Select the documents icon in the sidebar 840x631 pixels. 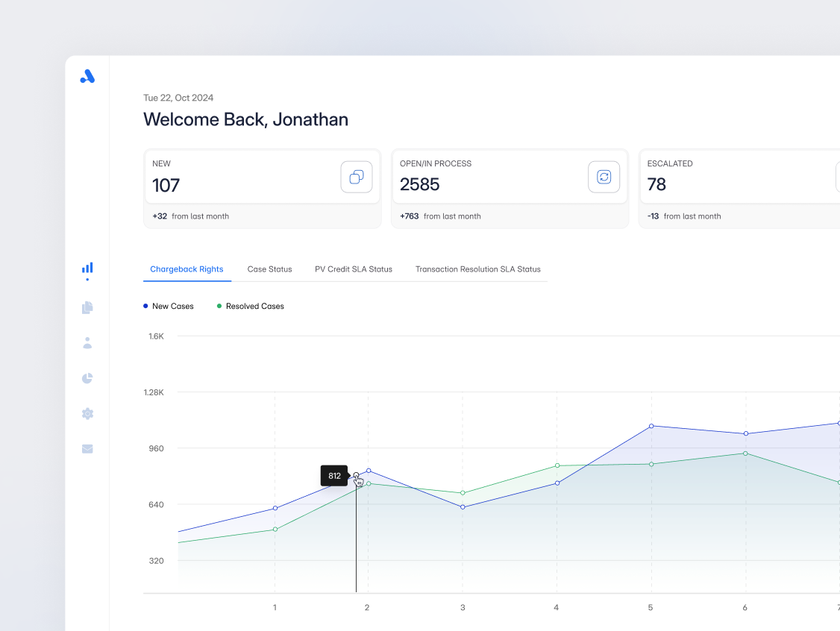click(87, 307)
